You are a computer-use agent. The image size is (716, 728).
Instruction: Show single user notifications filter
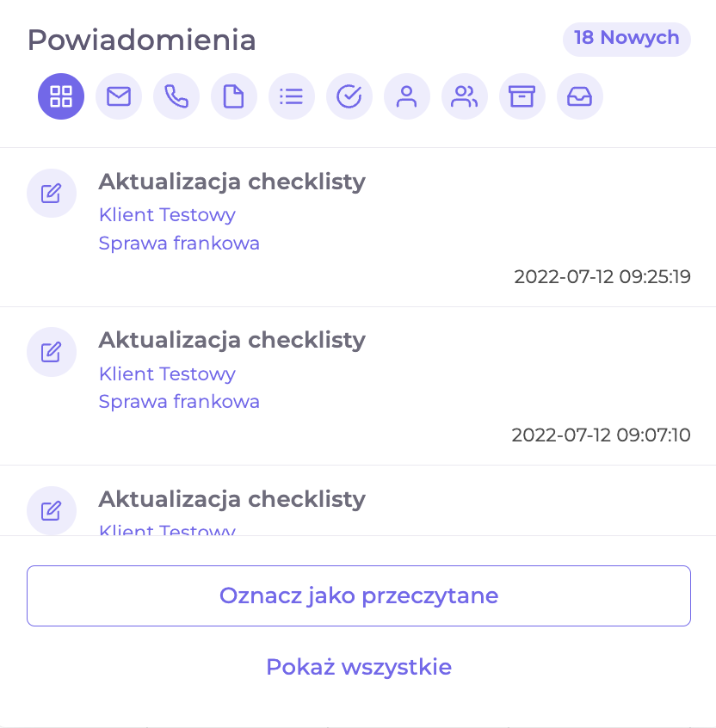[x=407, y=96]
